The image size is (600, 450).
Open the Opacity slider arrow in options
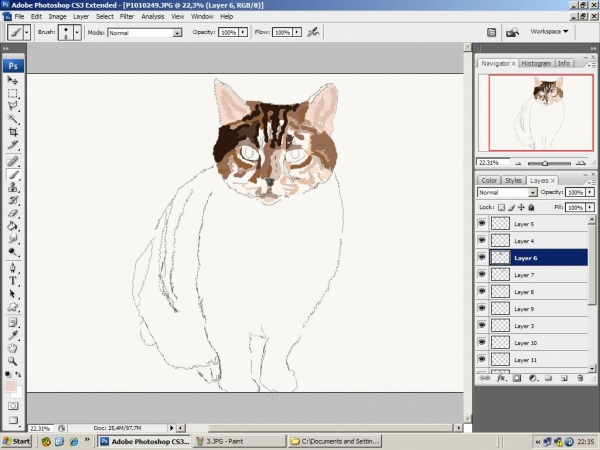click(243, 33)
